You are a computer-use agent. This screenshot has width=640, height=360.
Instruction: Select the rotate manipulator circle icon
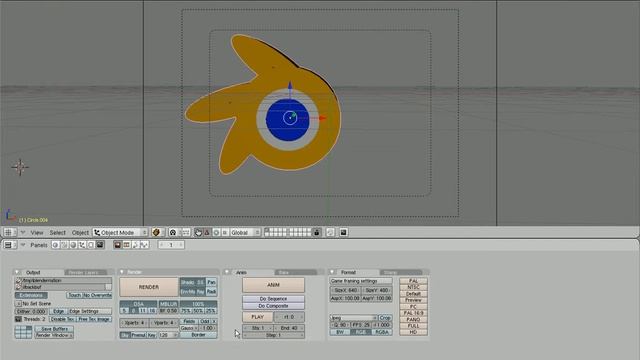[216, 232]
